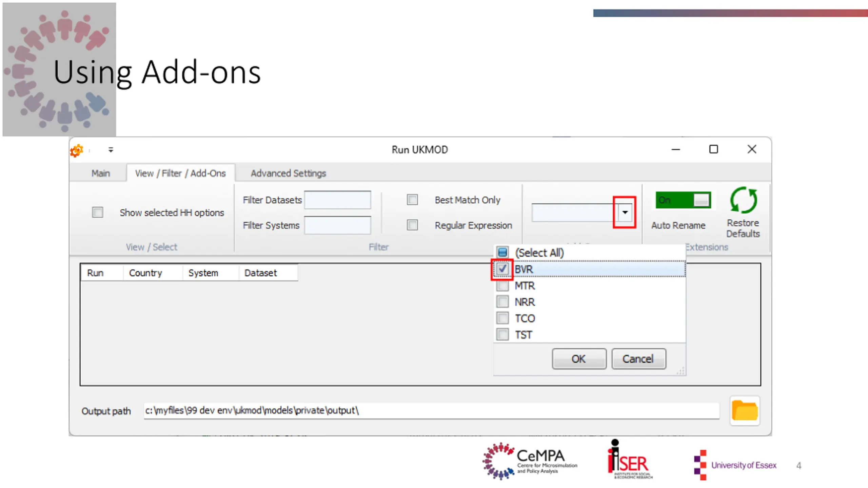This screenshot has width=868, height=488.
Task: Open the Advanced Settings tab
Action: coord(288,174)
